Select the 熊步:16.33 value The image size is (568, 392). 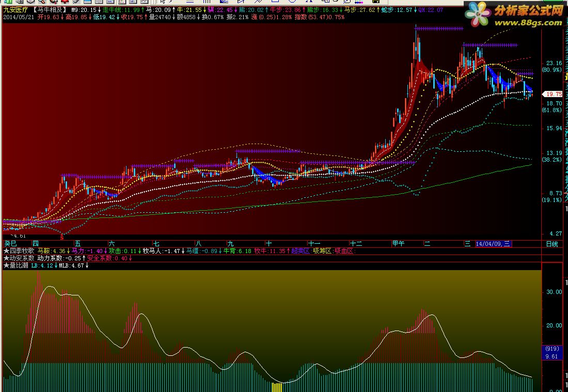(322, 10)
